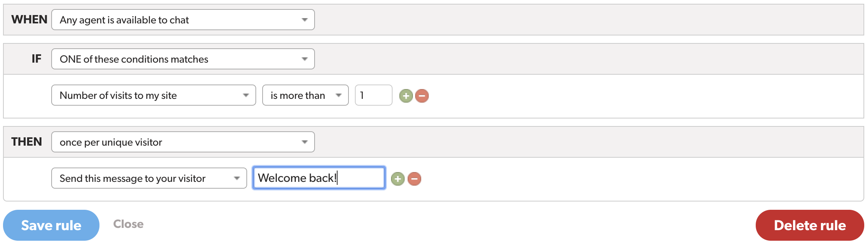
Task: Click the arrow on the 'is more than' selector
Action: pyautogui.click(x=338, y=95)
